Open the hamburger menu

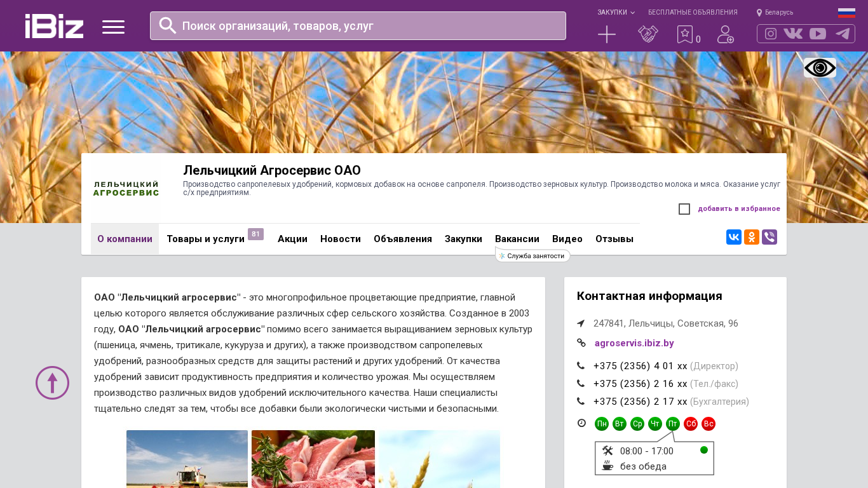pyautogui.click(x=113, y=27)
